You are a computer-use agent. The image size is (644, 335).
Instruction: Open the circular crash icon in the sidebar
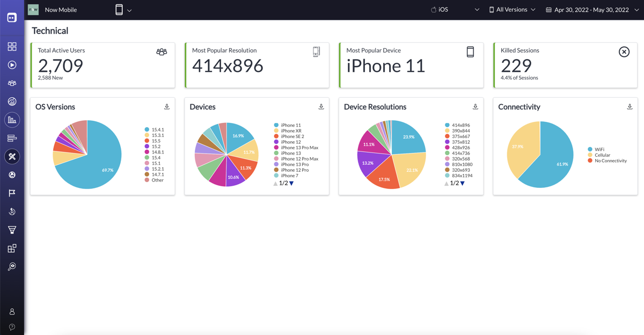(x=12, y=175)
